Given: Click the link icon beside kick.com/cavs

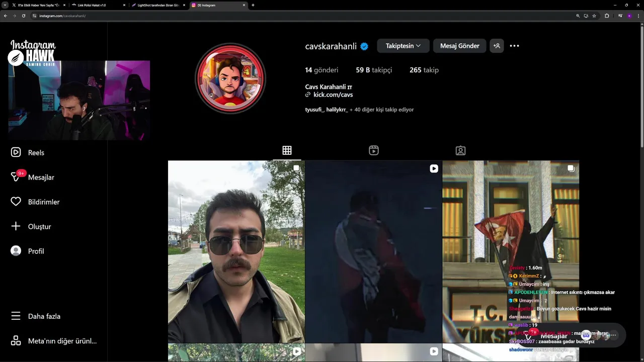Looking at the screenshot, I should [x=308, y=95].
